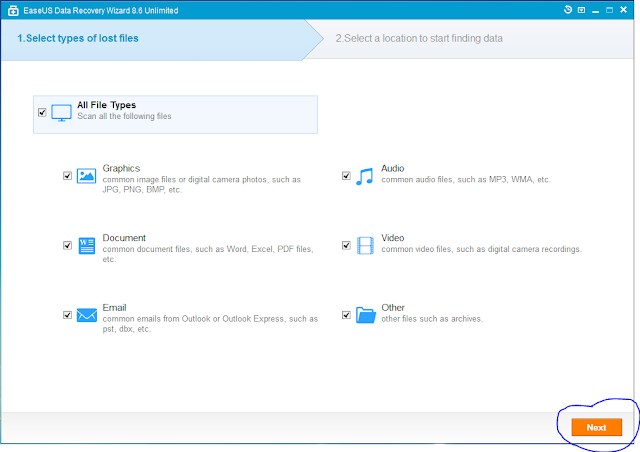Close the EaseUS Data Recovery Wizard
This screenshot has height=452, width=640.
pyautogui.click(x=623, y=9)
